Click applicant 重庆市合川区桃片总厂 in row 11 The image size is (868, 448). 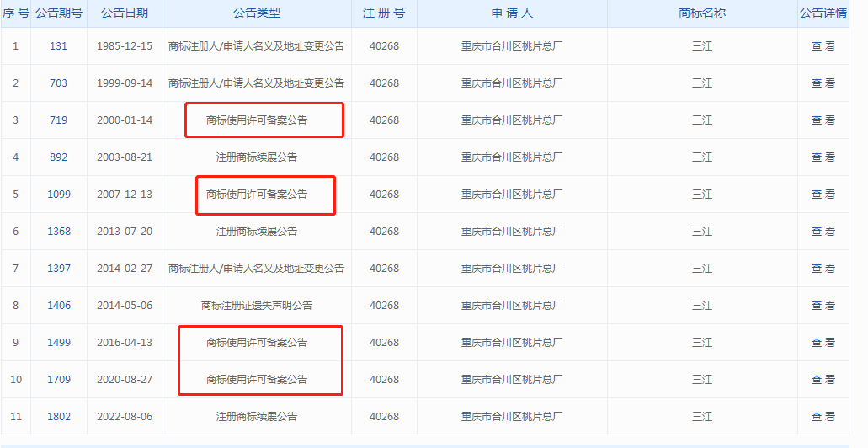pos(512,417)
